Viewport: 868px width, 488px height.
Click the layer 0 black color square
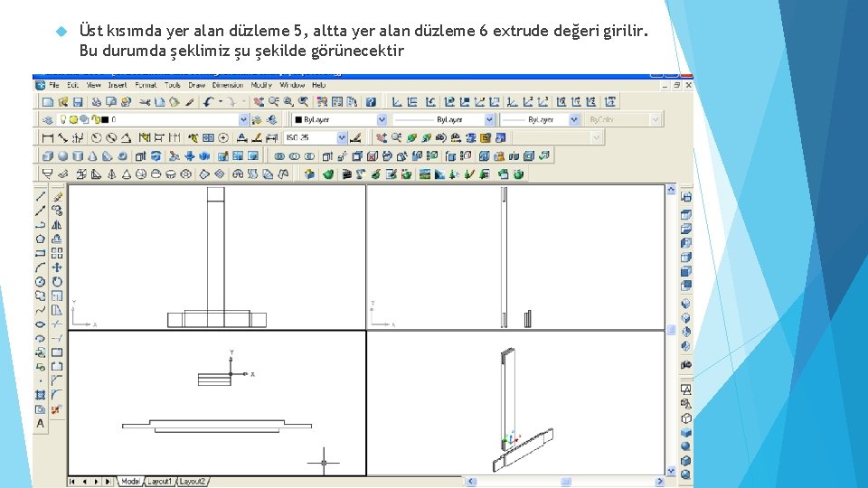[x=105, y=119]
